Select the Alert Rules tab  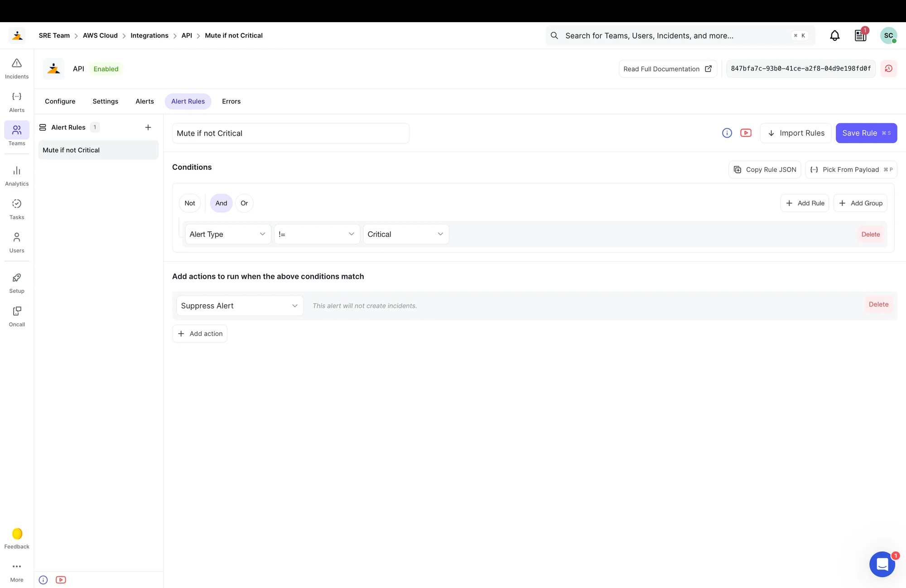188,101
